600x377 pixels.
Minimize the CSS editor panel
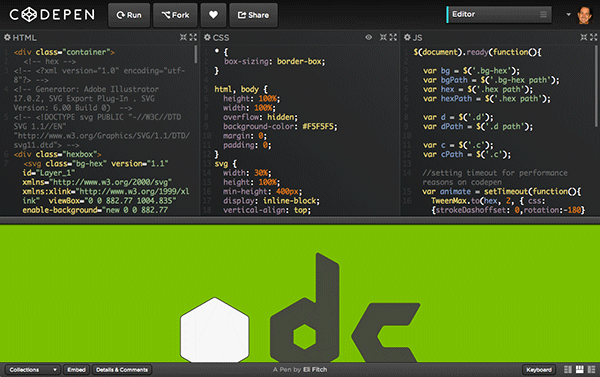pos(383,37)
